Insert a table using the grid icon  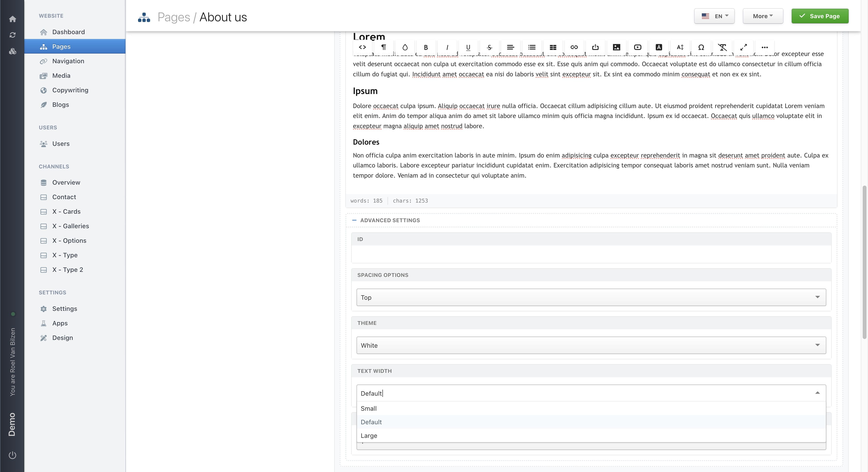tap(553, 47)
